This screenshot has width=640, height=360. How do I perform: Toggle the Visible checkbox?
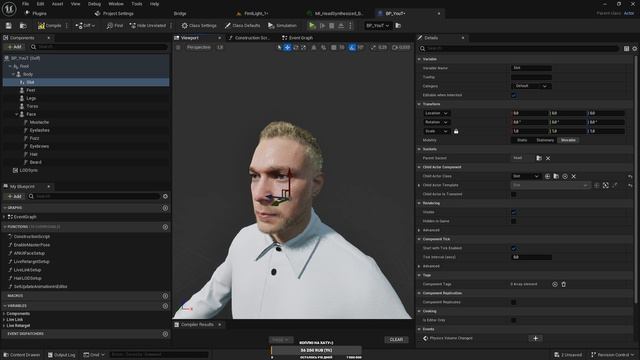[x=514, y=212]
